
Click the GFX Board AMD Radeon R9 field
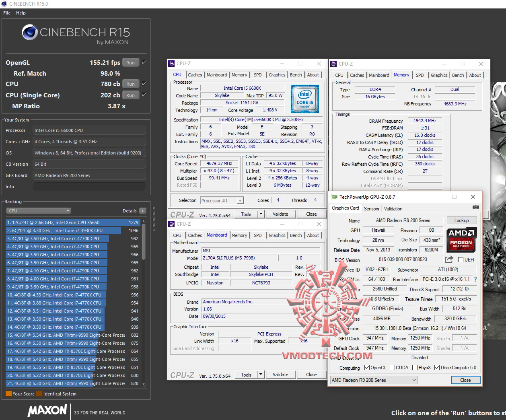(x=89, y=175)
